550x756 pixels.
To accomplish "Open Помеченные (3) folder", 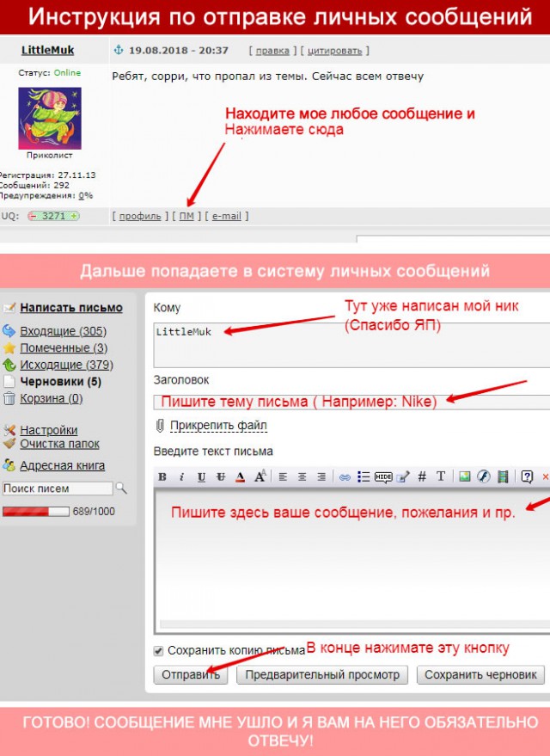I will [64, 348].
